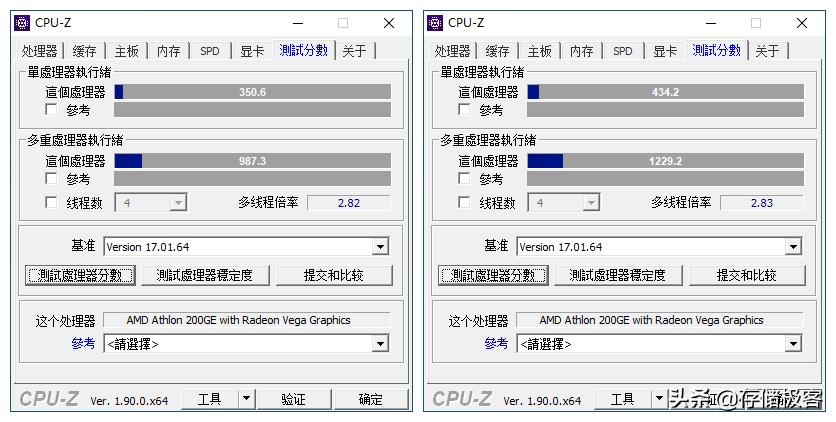Click multi-thread score bar showing 987.3
This screenshot has height=422, width=836.
click(253, 161)
